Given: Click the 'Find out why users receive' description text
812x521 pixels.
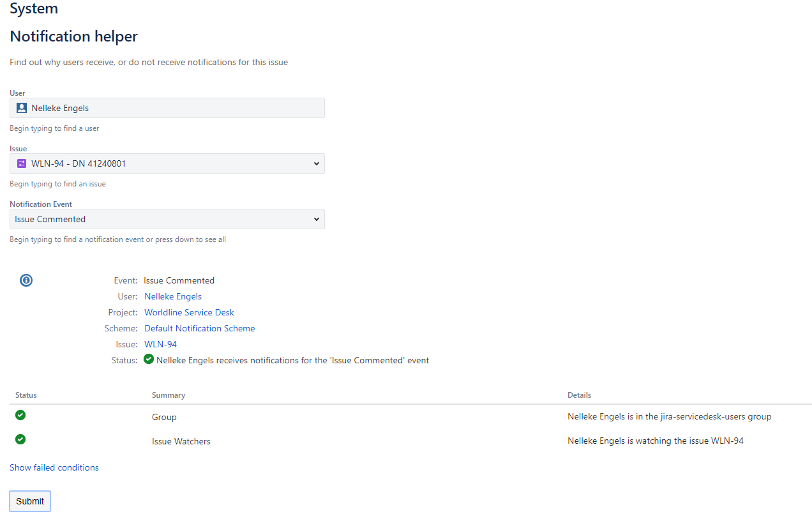Looking at the screenshot, I should 149,63.
